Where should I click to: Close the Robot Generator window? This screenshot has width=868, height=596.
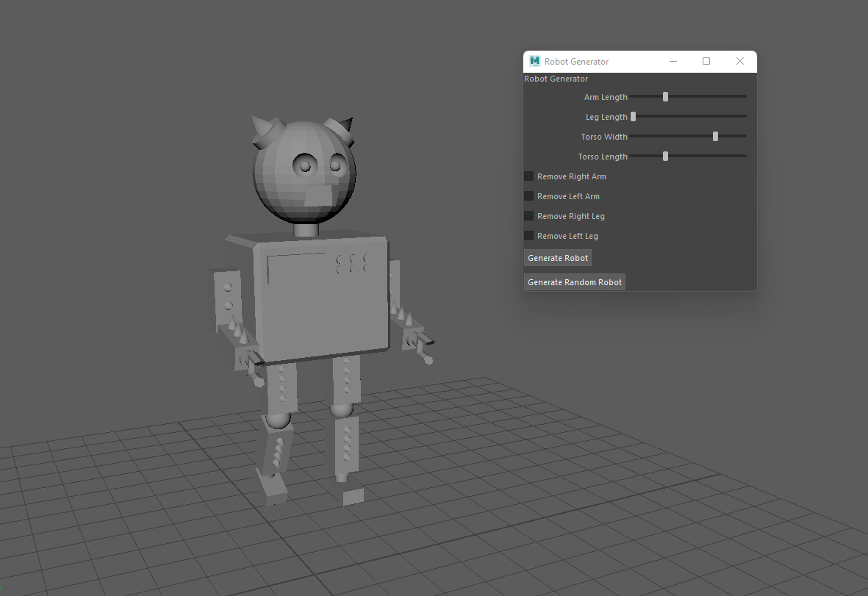740,62
